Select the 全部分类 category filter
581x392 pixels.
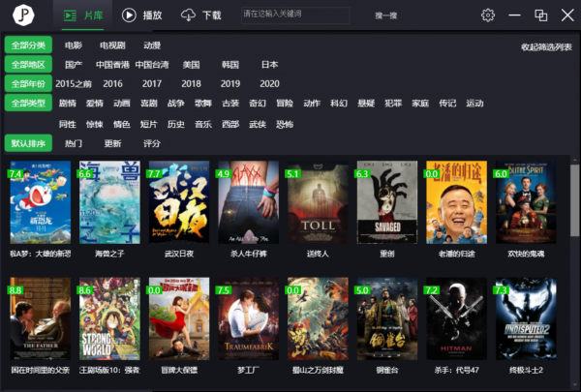click(x=28, y=45)
